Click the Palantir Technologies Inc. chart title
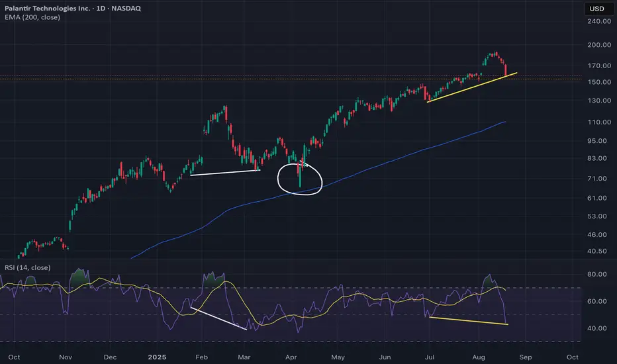 pyautogui.click(x=72, y=8)
